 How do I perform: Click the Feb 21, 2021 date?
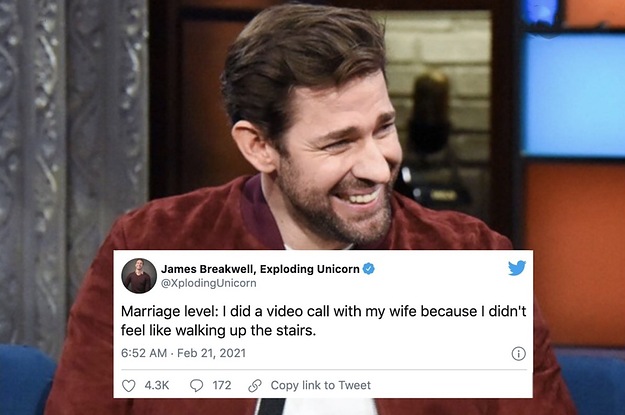click(211, 353)
